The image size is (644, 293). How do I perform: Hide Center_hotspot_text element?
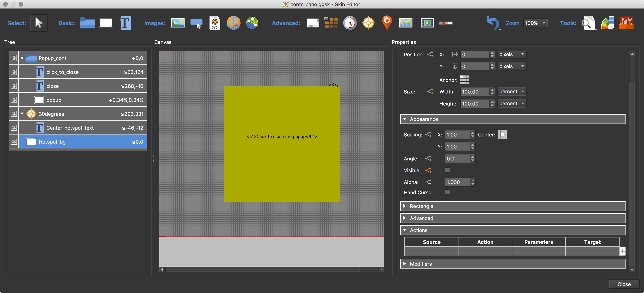tap(14, 128)
